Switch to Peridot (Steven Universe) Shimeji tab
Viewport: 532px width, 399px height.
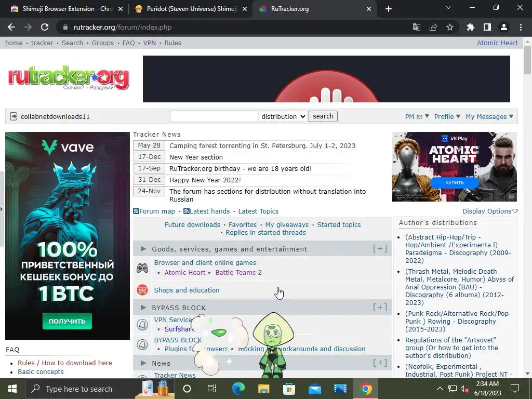click(x=190, y=9)
